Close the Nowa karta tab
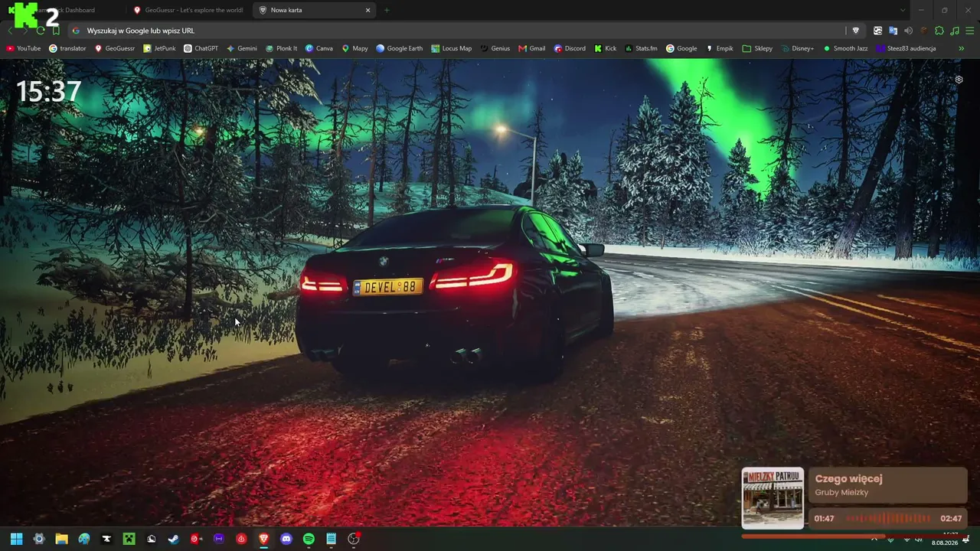Screen dimensions: 980x551 367,10
